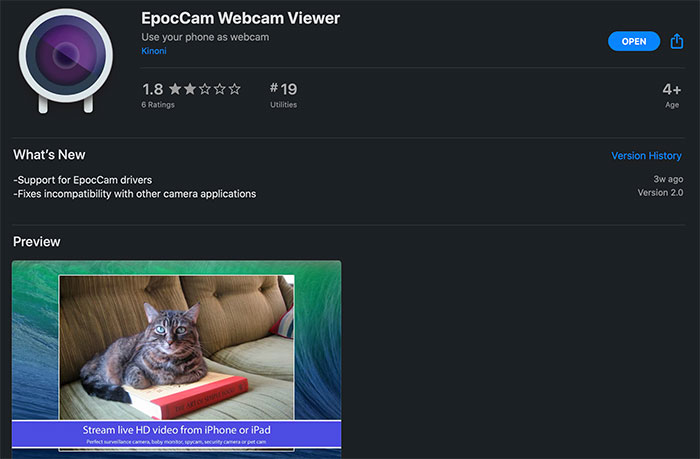The width and height of the screenshot is (700, 459).
Task: Click the EpocCam purple lens app icon
Action: [x=66, y=60]
